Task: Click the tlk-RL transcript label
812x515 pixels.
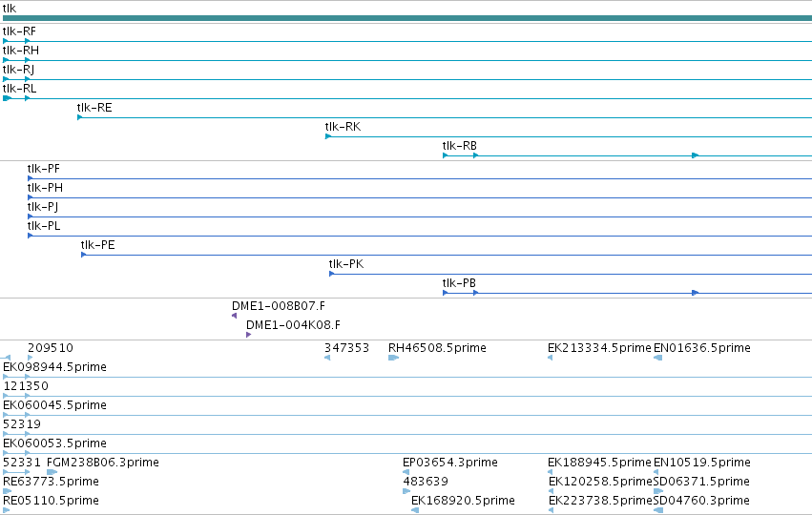Action: coord(20,89)
